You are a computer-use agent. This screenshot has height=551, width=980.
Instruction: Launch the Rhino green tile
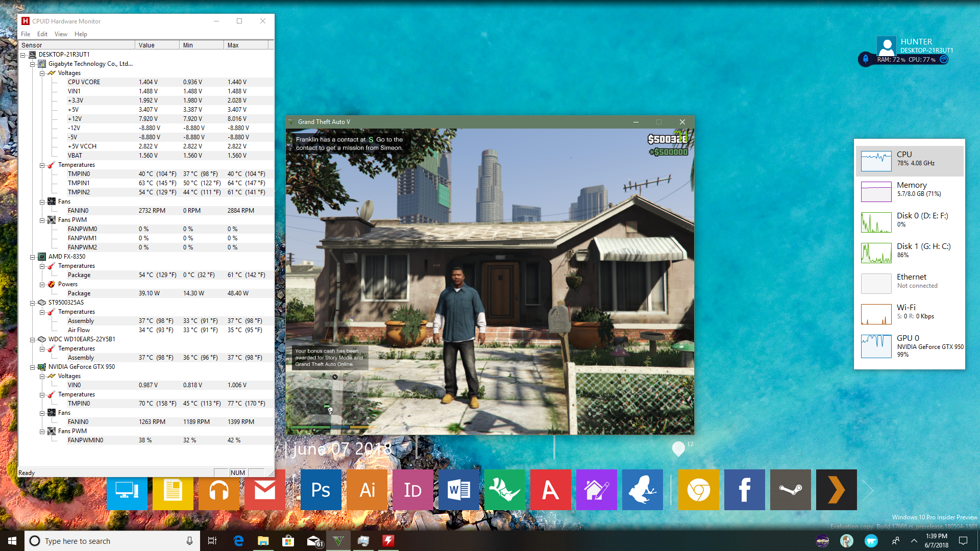pos(505,490)
